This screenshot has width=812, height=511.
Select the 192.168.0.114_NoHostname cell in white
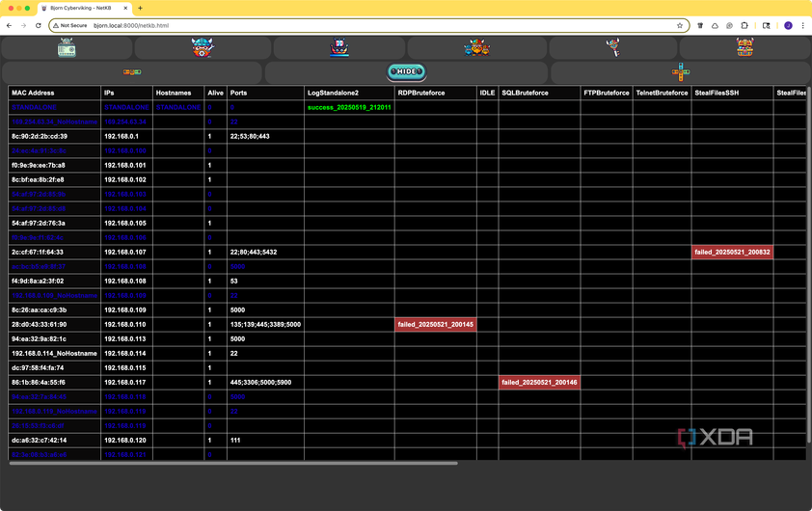[54, 354]
